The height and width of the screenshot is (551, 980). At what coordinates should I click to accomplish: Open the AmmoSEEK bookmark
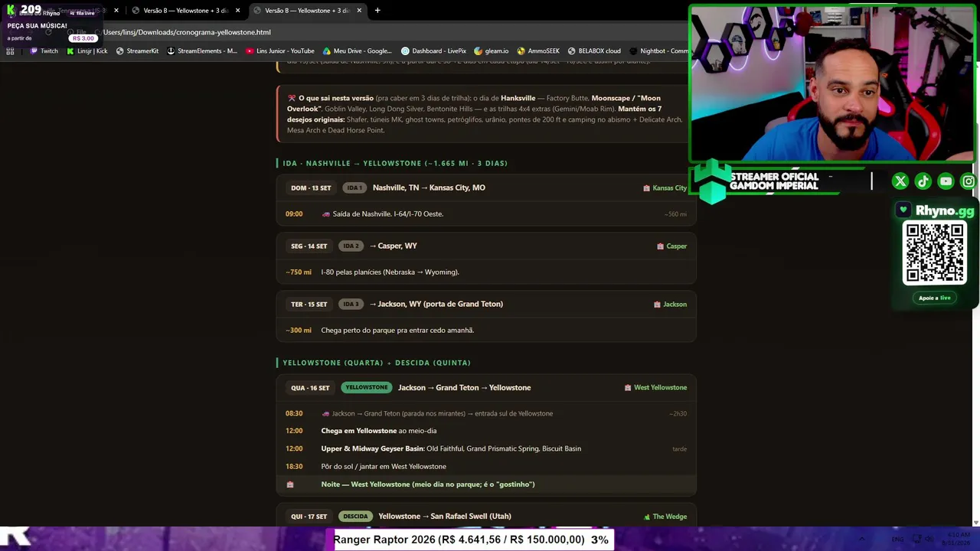tap(538, 51)
